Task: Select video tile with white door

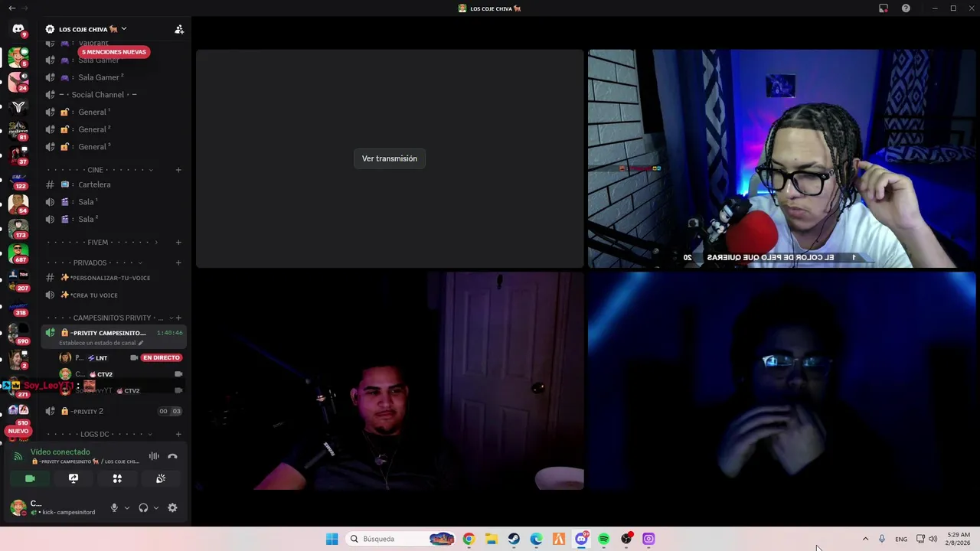Action: point(390,381)
